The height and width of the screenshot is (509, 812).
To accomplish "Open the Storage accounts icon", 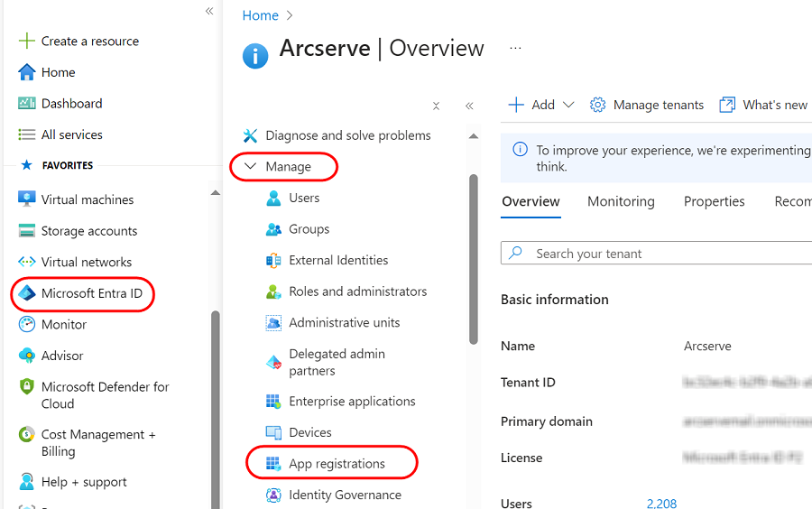I will click(27, 231).
